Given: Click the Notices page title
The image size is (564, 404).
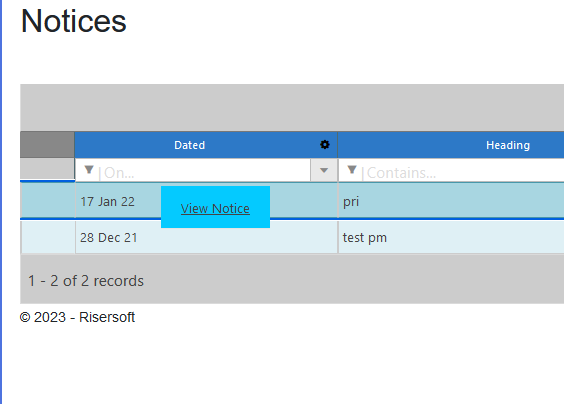Looking at the screenshot, I should pos(74,21).
